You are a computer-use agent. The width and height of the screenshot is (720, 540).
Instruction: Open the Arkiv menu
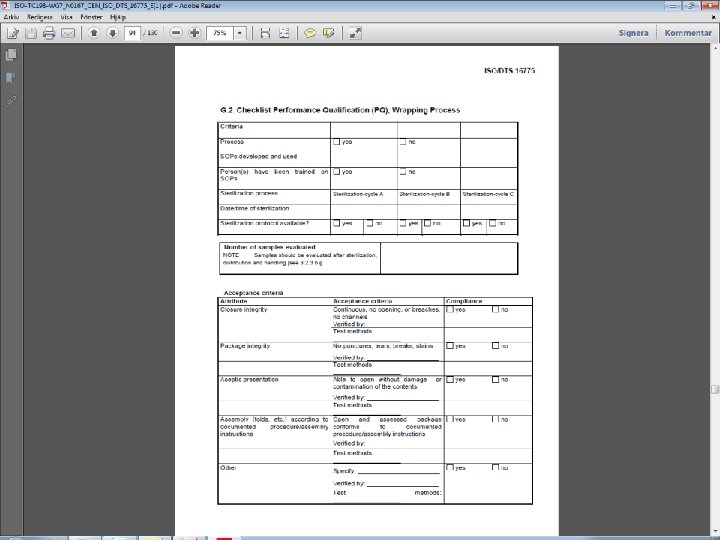point(11,17)
